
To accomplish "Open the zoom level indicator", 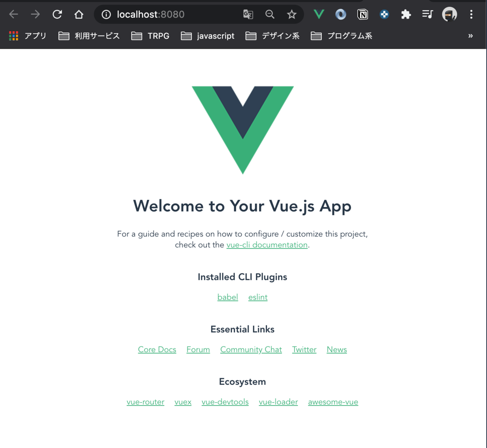I will (270, 15).
